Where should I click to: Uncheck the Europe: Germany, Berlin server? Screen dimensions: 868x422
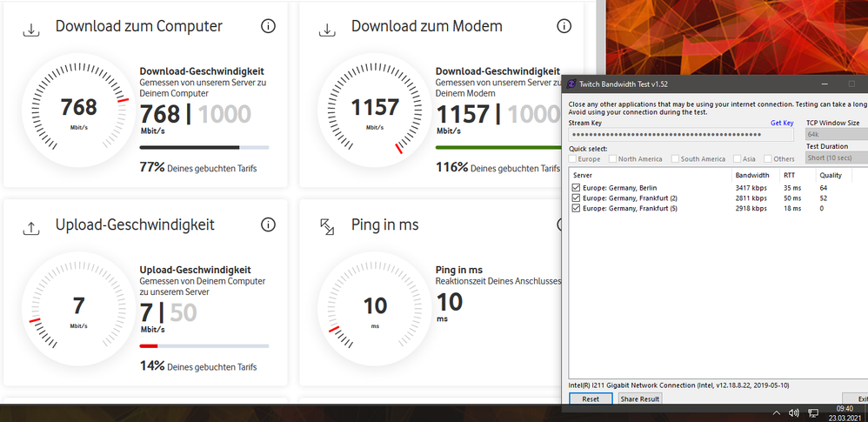[577, 188]
